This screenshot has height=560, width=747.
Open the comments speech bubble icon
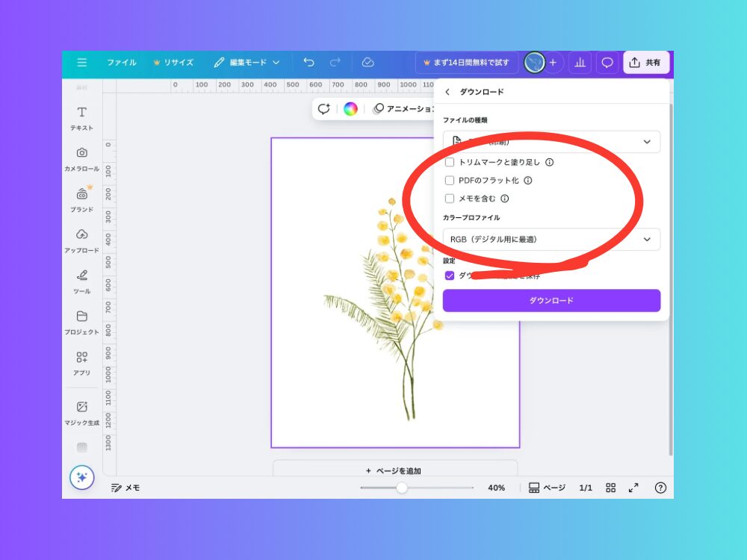tap(607, 63)
